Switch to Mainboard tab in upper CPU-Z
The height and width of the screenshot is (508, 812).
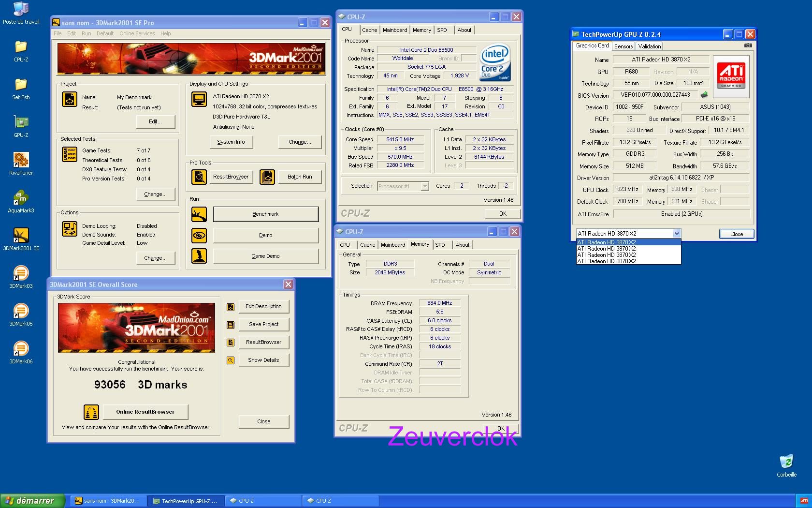(395, 30)
